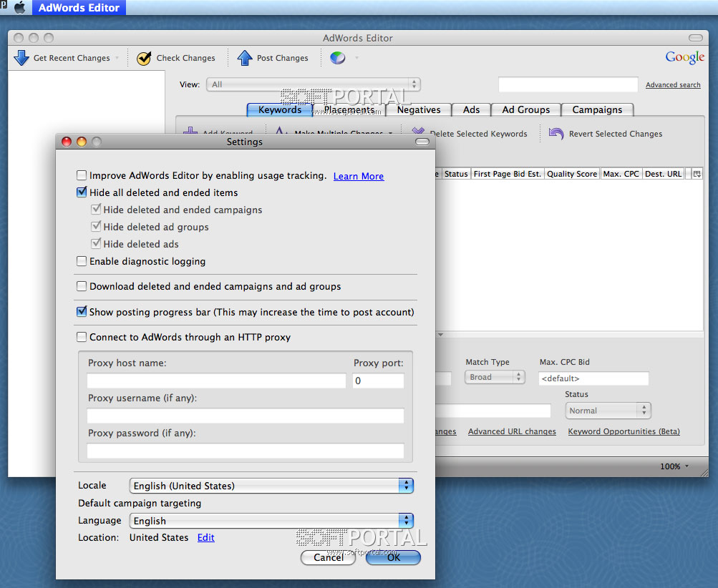This screenshot has height=588, width=718.
Task: Click the globe statistics icon in toolbar
Action: tap(338, 58)
